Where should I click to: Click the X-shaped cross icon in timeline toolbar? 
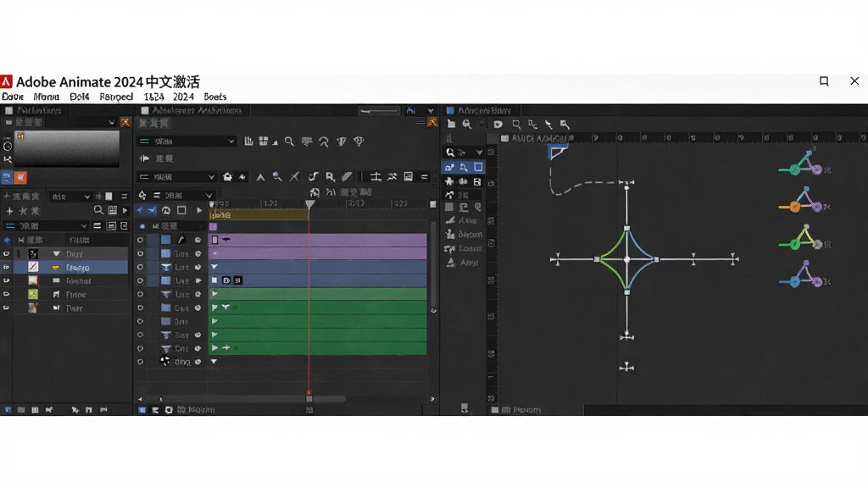(x=294, y=177)
